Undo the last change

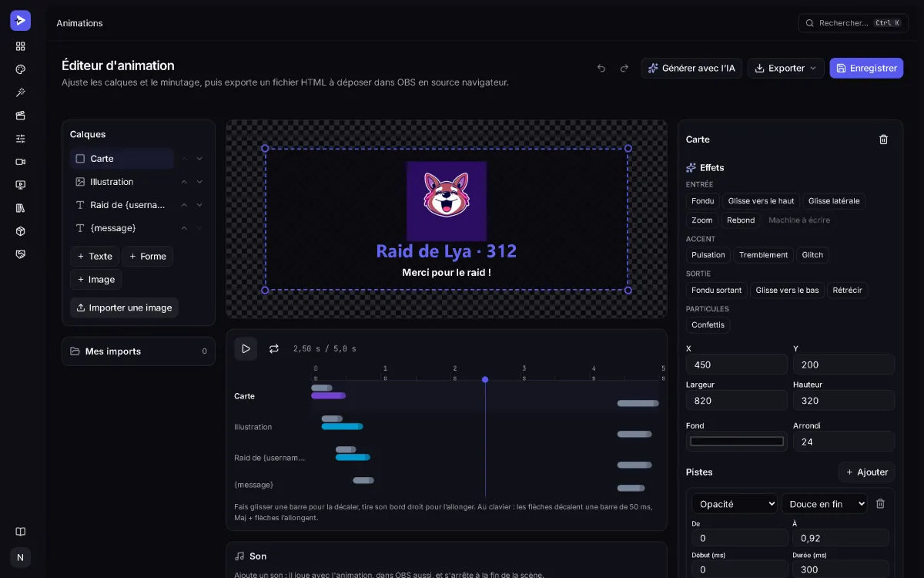click(601, 68)
